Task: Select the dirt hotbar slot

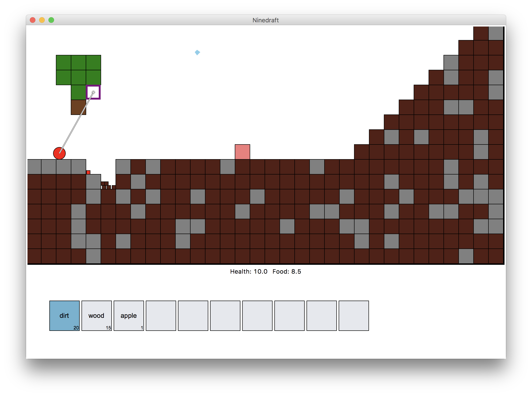Action: (64, 315)
